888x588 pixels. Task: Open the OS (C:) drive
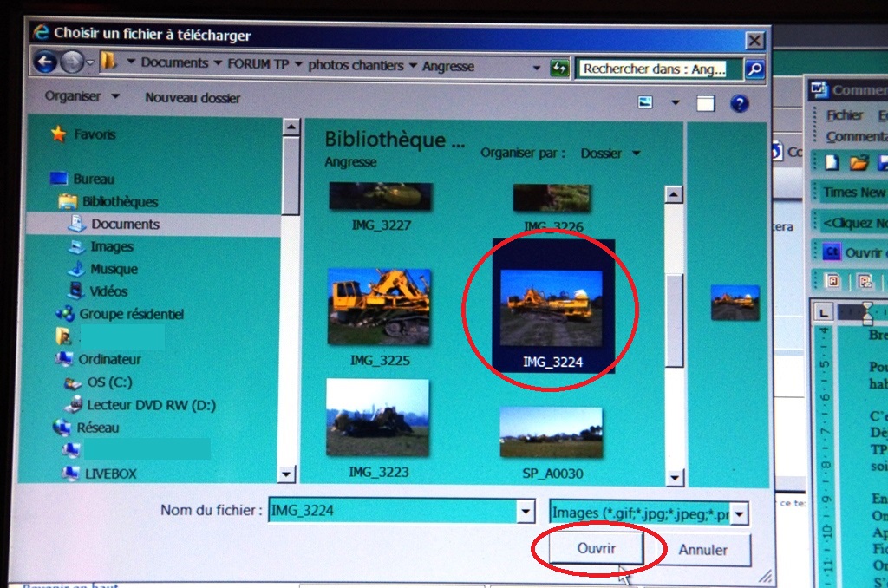click(x=98, y=382)
